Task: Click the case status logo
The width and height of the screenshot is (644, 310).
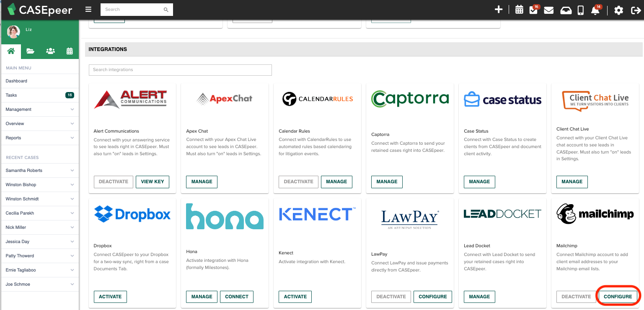Action: [x=503, y=100]
